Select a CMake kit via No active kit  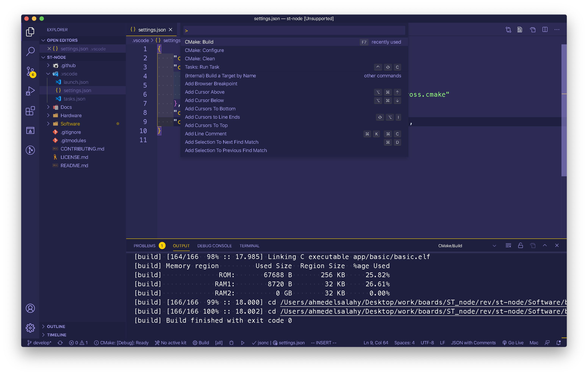170,343
